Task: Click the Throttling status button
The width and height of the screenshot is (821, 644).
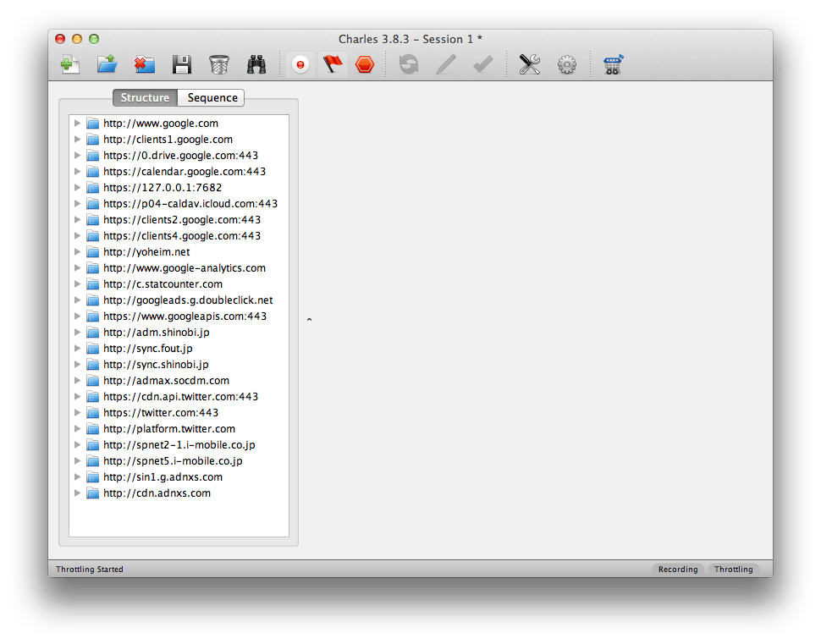Action: 733,570
